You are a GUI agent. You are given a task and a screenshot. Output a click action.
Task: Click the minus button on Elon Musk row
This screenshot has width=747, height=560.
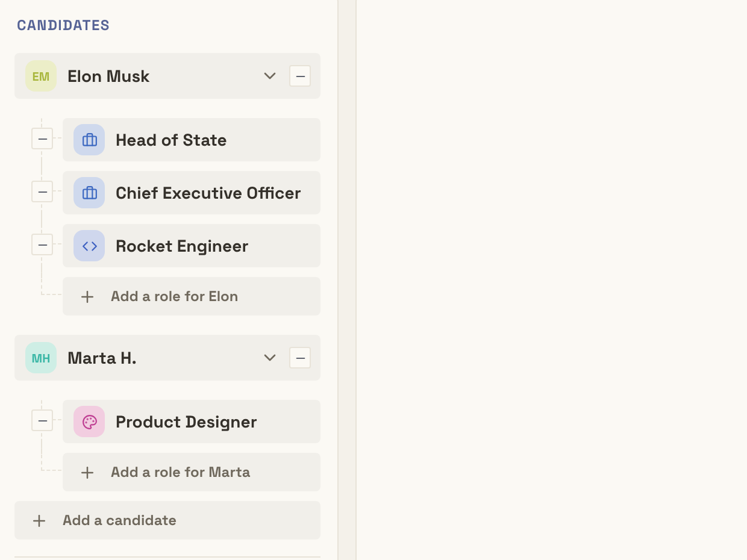point(300,76)
